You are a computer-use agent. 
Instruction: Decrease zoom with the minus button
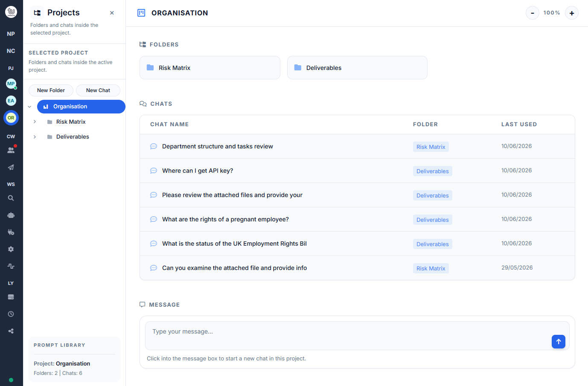(533, 13)
